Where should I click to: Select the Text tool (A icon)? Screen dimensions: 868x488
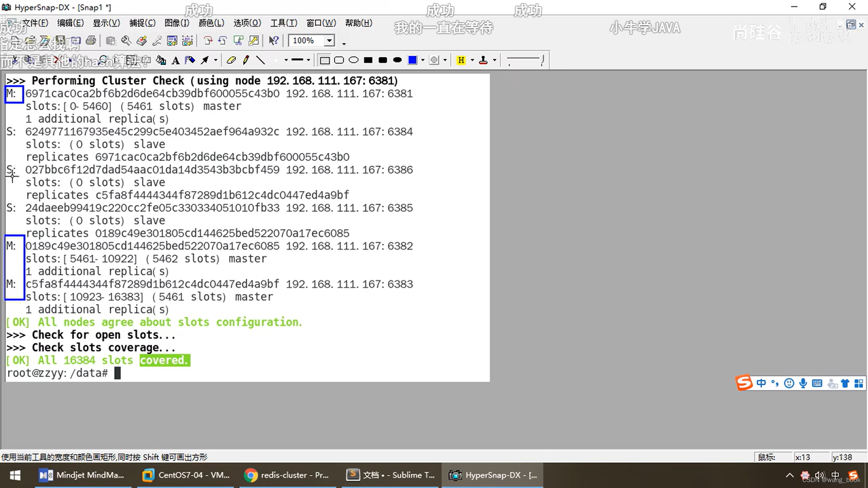click(175, 60)
